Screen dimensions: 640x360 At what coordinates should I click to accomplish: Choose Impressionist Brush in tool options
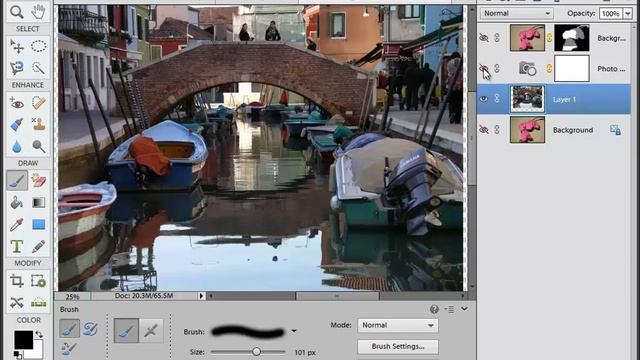click(90, 329)
